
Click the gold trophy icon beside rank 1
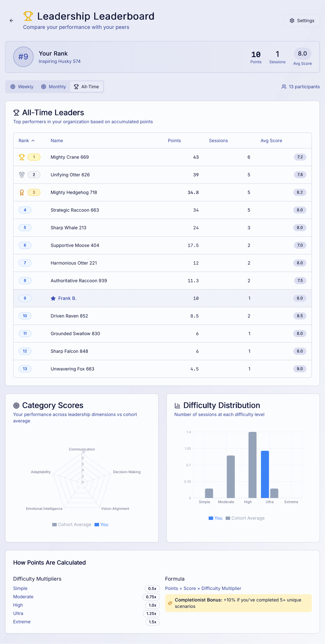point(22,157)
